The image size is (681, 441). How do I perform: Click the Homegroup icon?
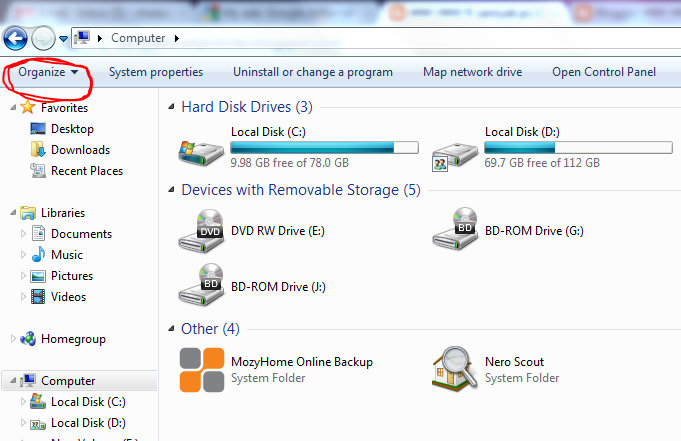tap(28, 338)
